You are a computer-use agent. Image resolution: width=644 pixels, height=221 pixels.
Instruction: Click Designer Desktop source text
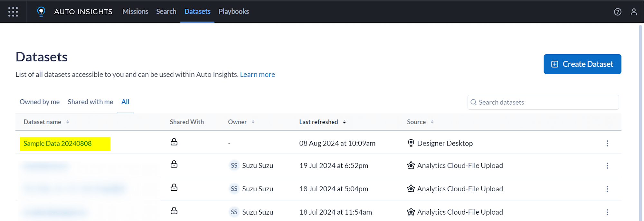pyautogui.click(x=445, y=143)
